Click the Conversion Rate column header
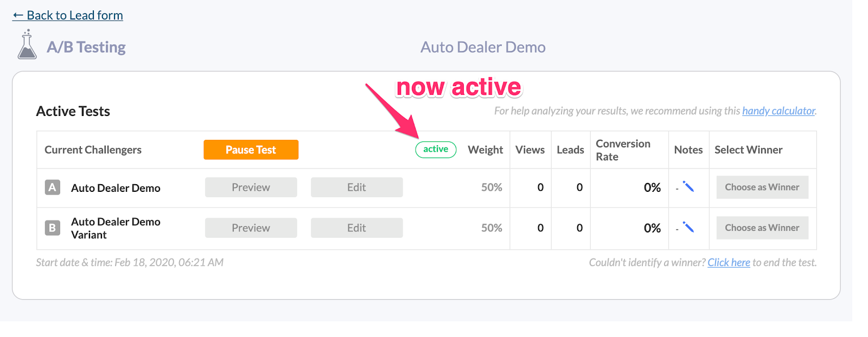Image resolution: width=868 pixels, height=337 pixels. 623,150
